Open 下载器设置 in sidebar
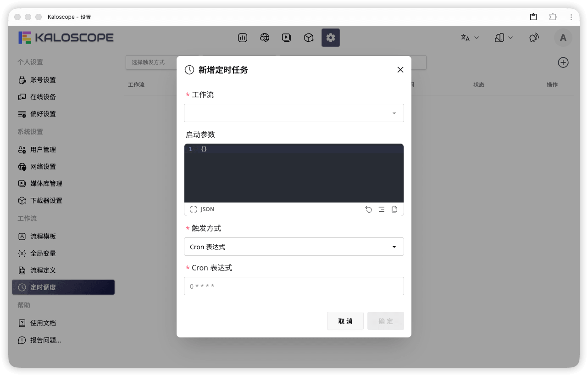 pyautogui.click(x=63, y=201)
